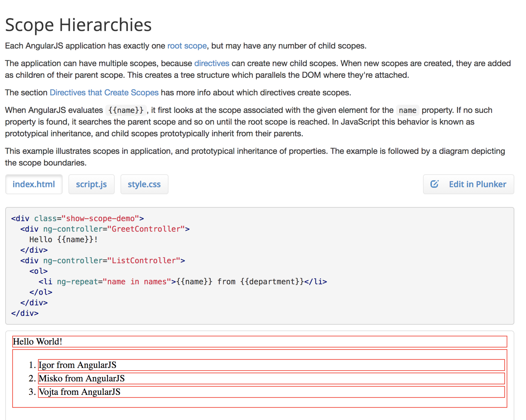Switch to the index.html tab

[34, 184]
